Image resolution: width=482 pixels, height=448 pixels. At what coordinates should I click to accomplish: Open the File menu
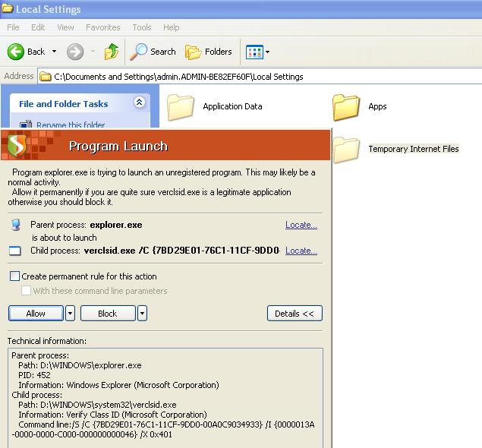pos(13,27)
